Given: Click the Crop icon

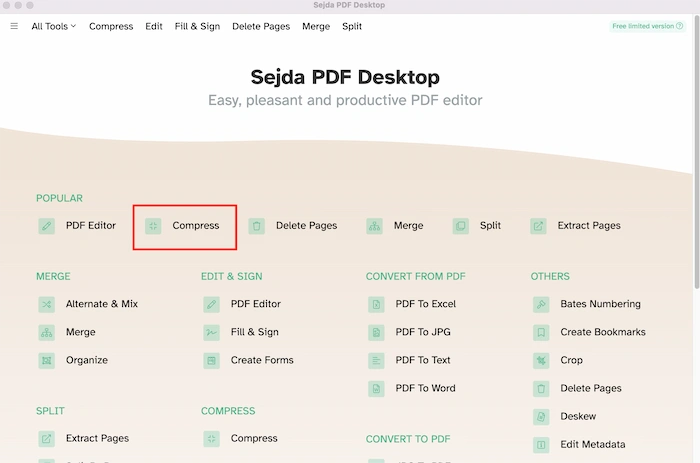Looking at the screenshot, I should coord(541,361).
